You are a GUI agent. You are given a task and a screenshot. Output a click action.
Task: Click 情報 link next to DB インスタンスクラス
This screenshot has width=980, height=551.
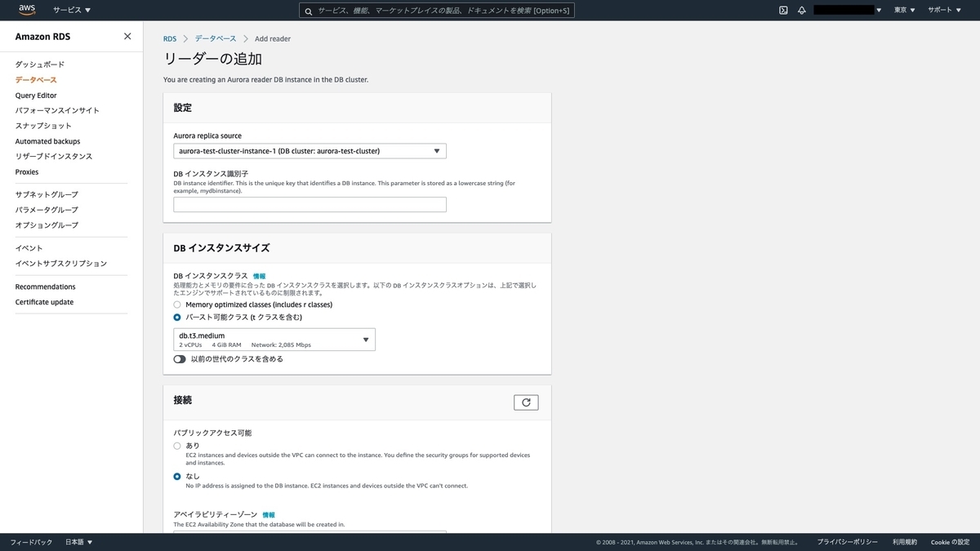click(x=260, y=277)
